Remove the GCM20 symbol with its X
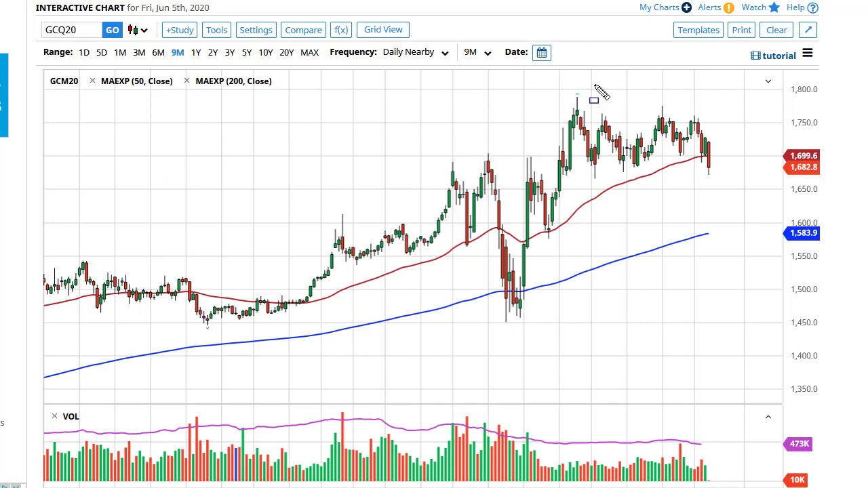 click(92, 81)
